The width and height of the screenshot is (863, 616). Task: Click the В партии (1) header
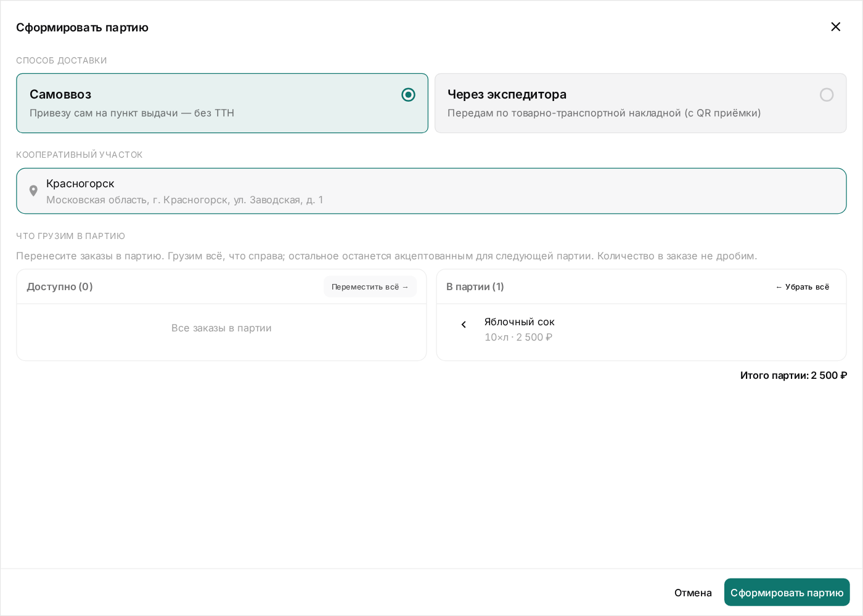(475, 286)
